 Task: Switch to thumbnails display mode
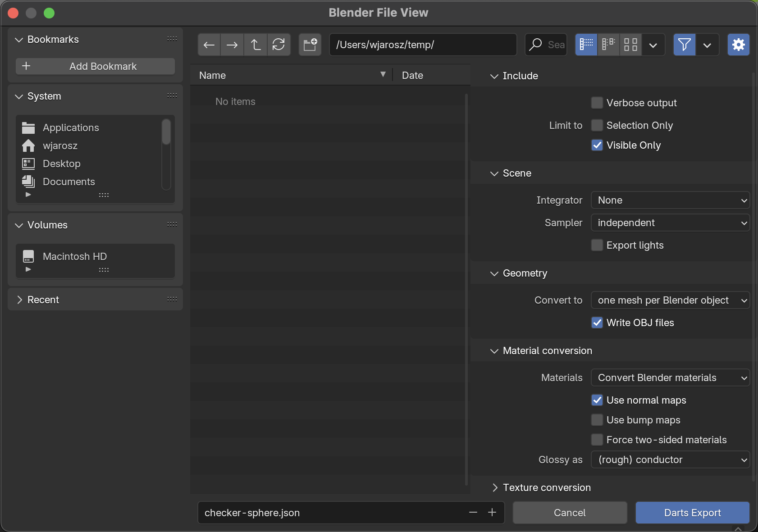click(x=630, y=45)
